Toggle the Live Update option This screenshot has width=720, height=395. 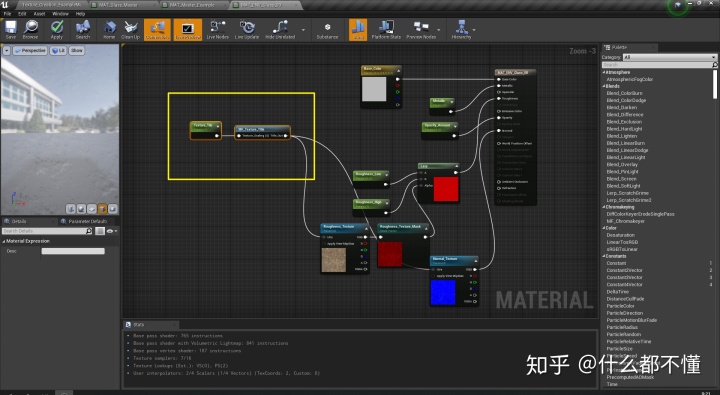[247, 29]
